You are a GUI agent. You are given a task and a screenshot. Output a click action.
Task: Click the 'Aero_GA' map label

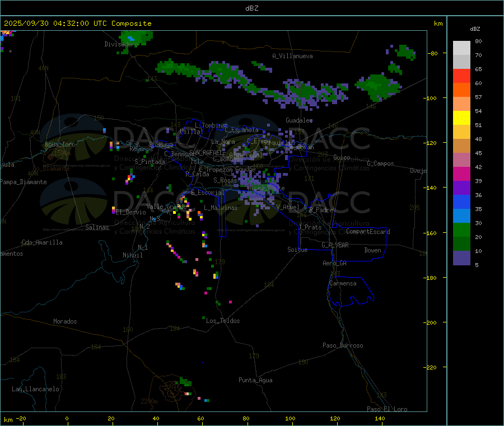point(335,263)
